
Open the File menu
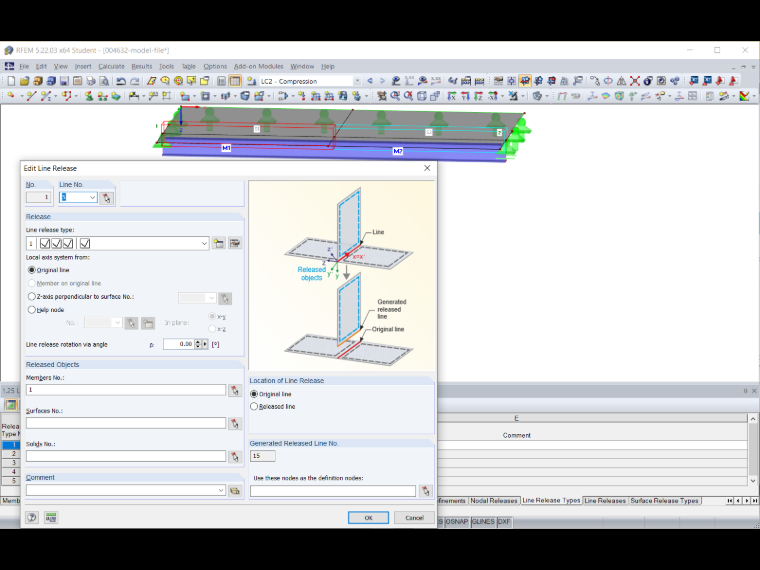[x=24, y=66]
